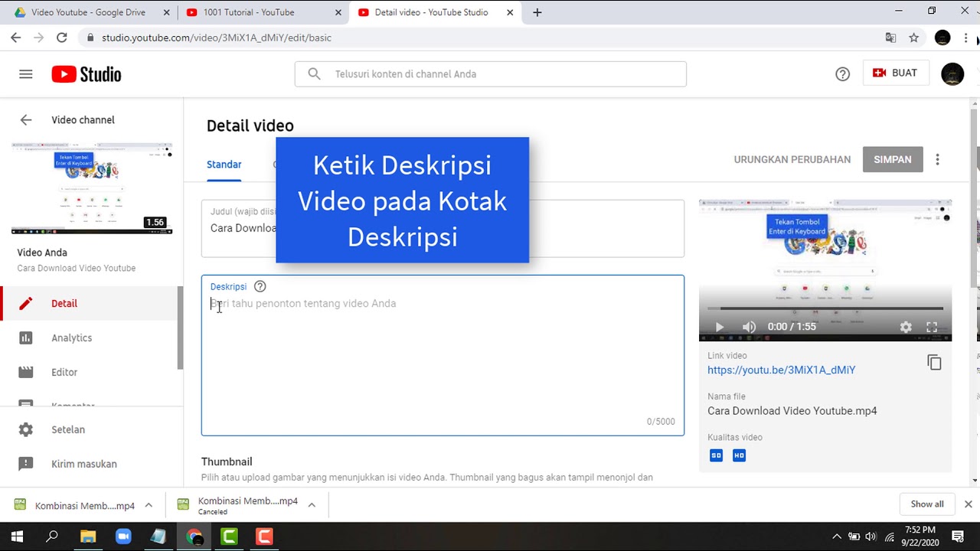Open Zoom app from taskbar
The height and width of the screenshot is (551, 980).
click(x=123, y=536)
